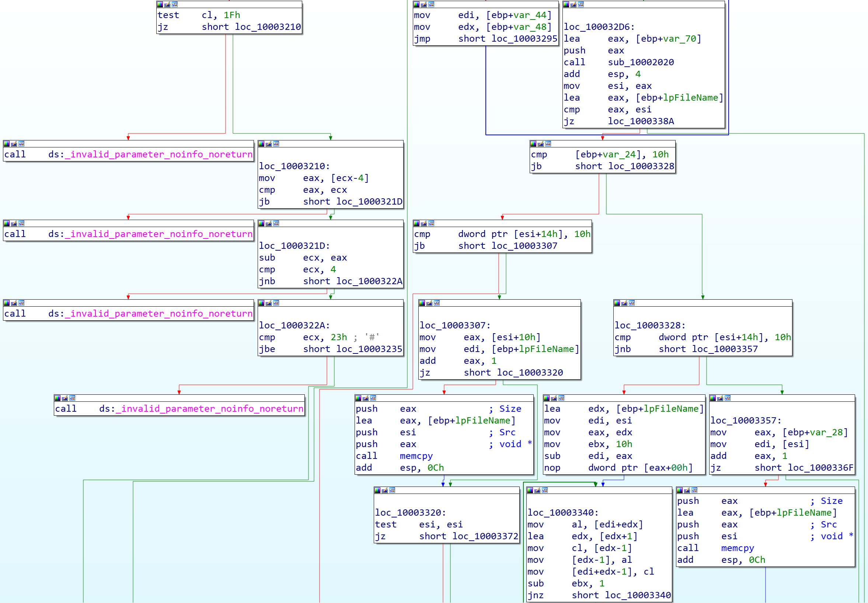Image resolution: width=868 pixels, height=603 pixels.
Task: Select 'nop dword ptr [eax+00h]' instruction
Action: point(618,468)
